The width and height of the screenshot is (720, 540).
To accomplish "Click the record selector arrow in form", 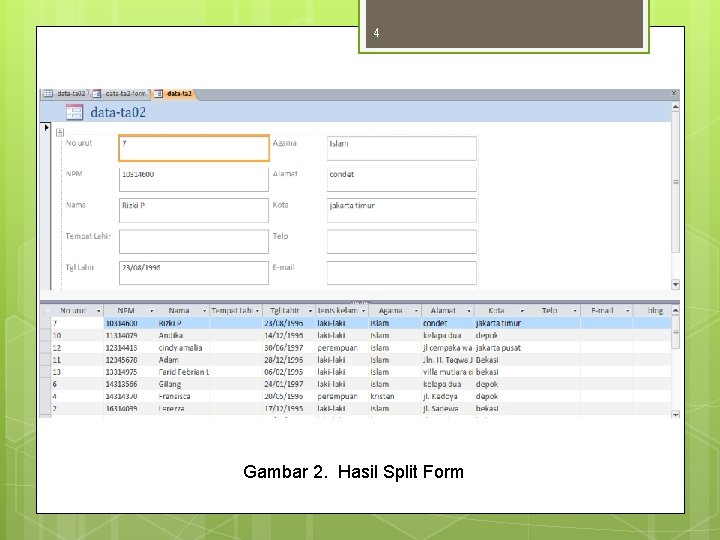I will click(x=46, y=127).
